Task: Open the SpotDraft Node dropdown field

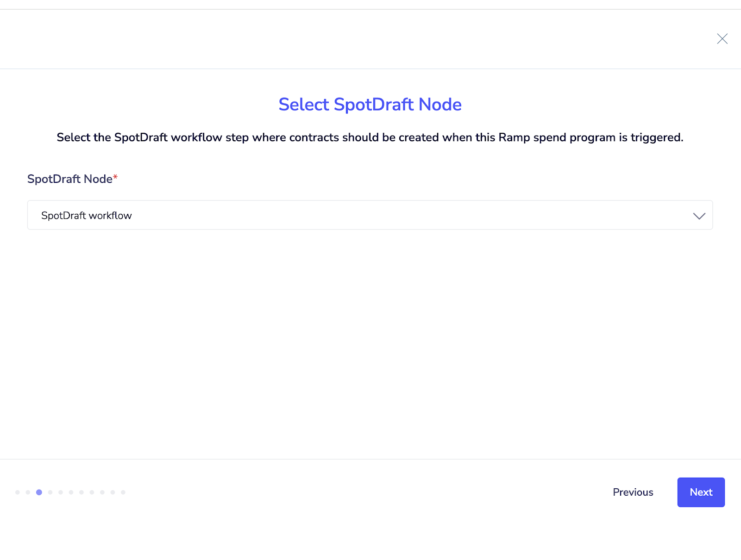Action: point(361,215)
